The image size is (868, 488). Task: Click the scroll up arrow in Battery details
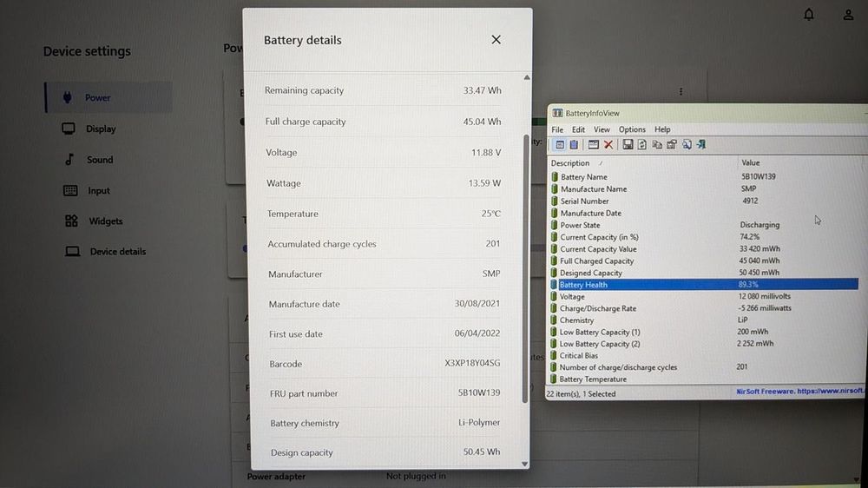(527, 77)
